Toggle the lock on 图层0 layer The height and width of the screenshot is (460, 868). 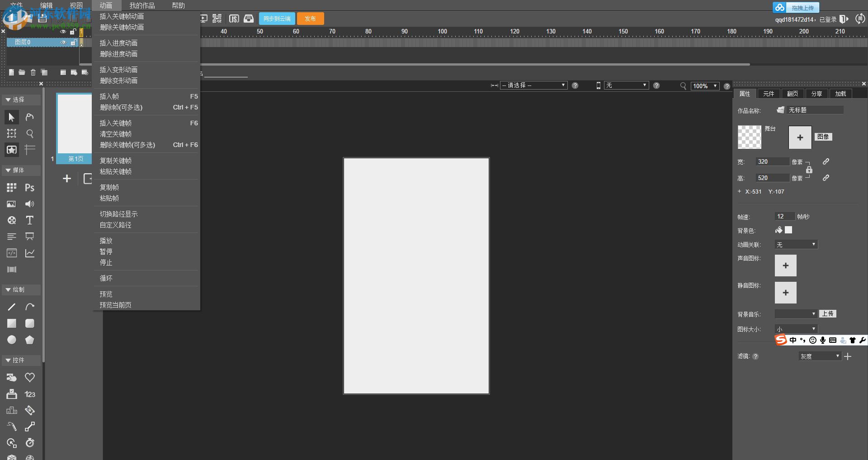pos(73,43)
